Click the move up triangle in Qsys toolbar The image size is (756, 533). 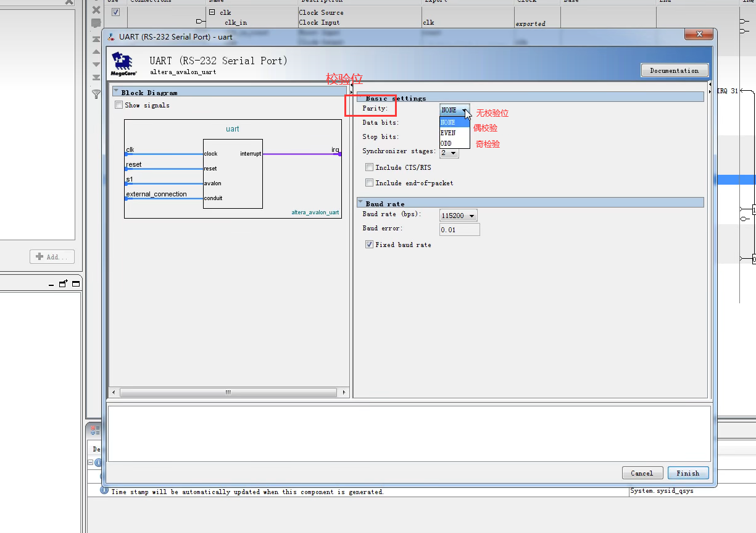[96, 52]
